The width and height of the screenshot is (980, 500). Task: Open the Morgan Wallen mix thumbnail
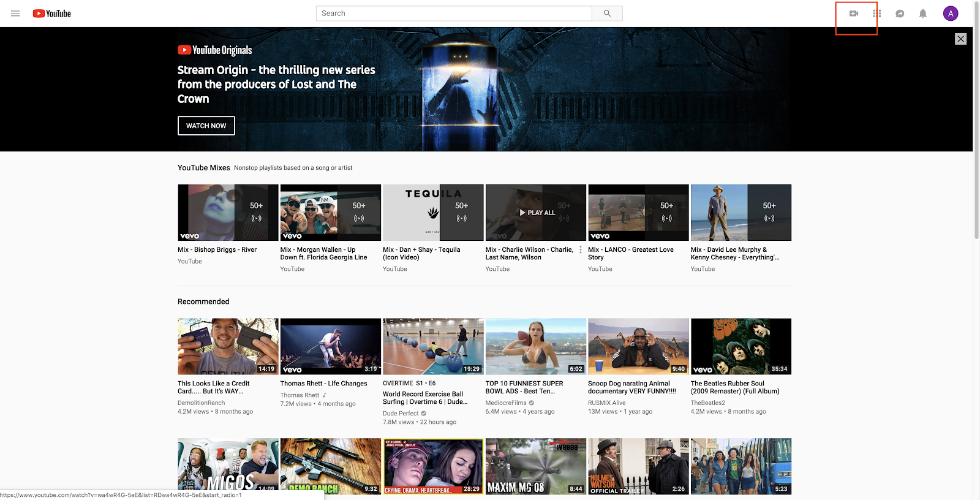pos(331,213)
